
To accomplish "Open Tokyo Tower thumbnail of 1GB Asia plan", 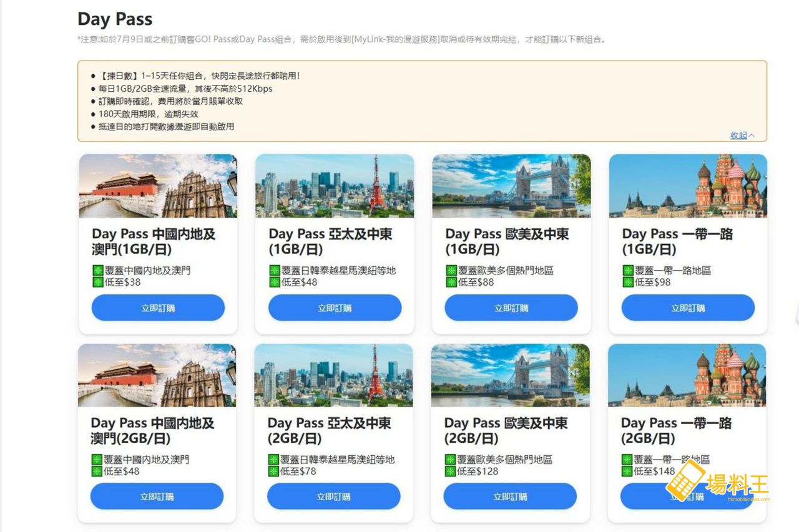I will coord(335,186).
